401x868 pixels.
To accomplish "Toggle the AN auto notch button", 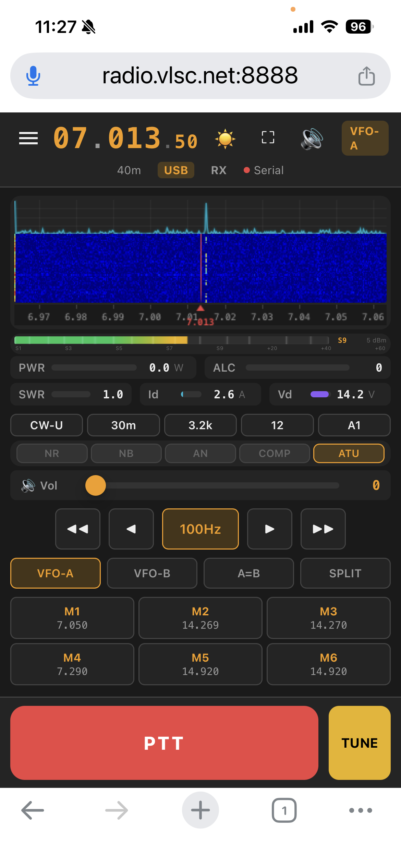I will pos(200,453).
